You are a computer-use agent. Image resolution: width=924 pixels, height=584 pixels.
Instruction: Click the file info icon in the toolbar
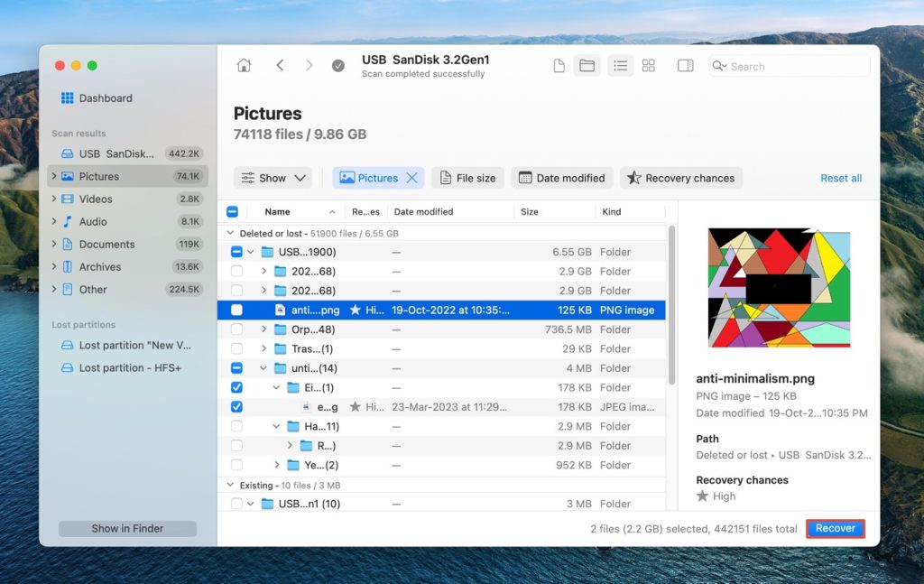coord(558,65)
